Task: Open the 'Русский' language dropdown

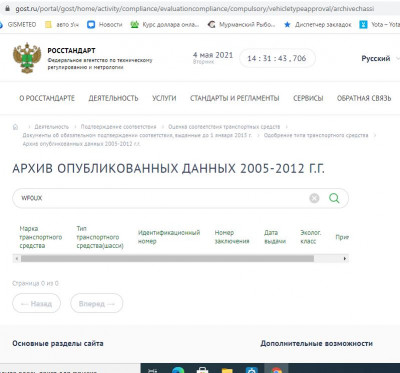Action: [x=380, y=58]
